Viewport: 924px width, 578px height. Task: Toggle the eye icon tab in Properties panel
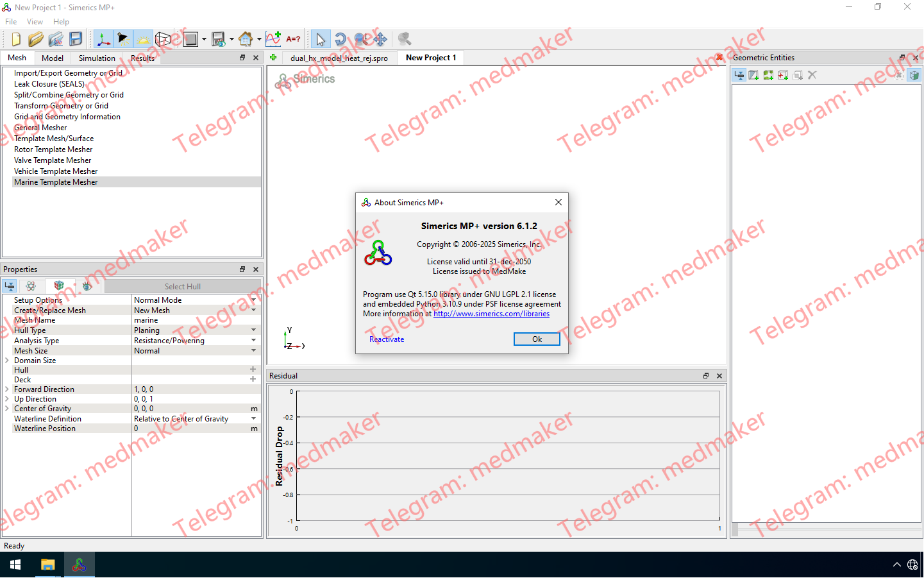87,286
